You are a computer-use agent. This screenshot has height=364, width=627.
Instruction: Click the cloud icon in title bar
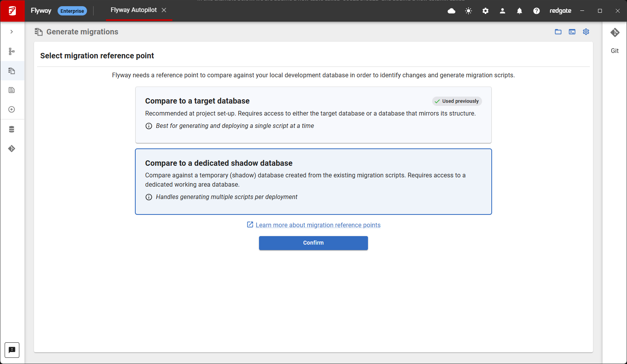tap(452, 11)
